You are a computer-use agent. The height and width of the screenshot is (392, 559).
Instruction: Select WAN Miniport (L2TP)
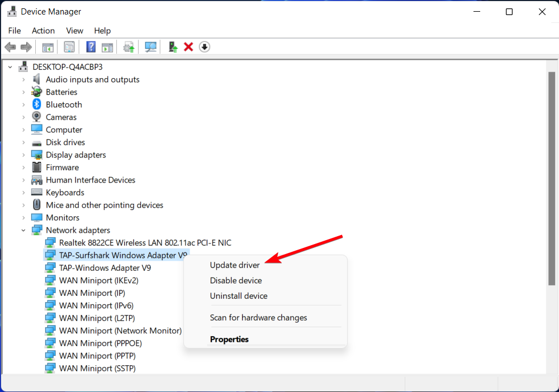[97, 318]
